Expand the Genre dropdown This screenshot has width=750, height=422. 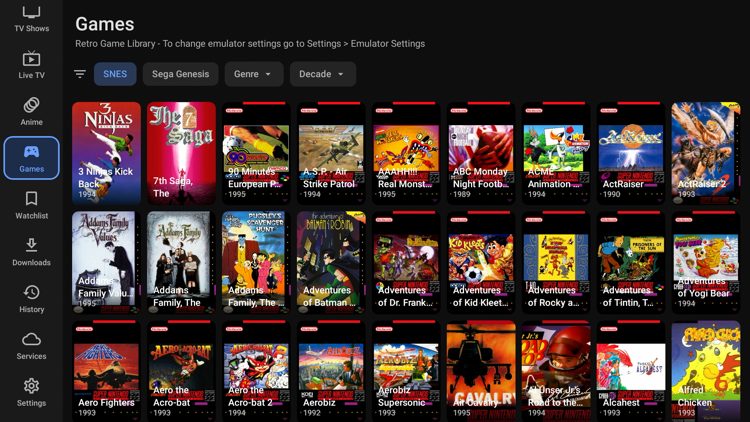[x=253, y=74]
